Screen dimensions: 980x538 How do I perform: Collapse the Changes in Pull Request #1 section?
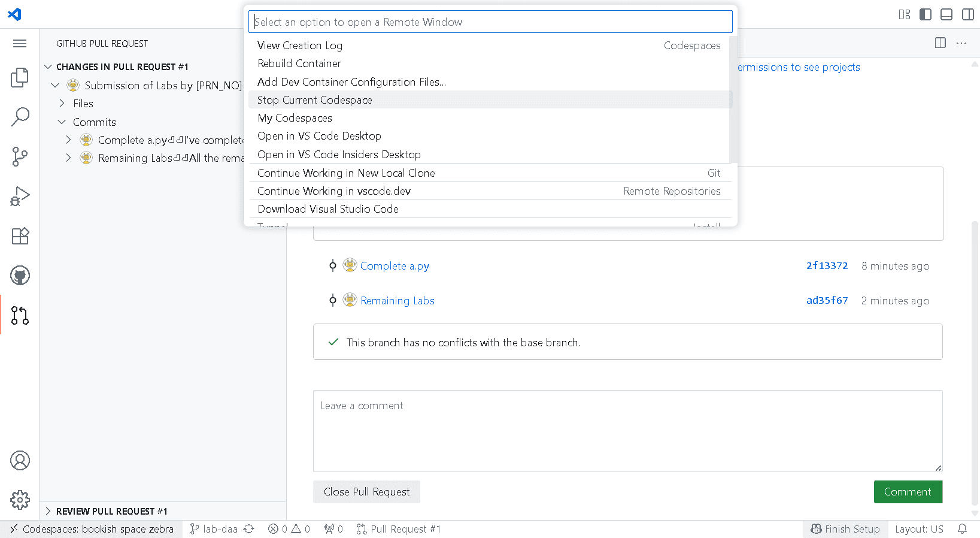48,67
